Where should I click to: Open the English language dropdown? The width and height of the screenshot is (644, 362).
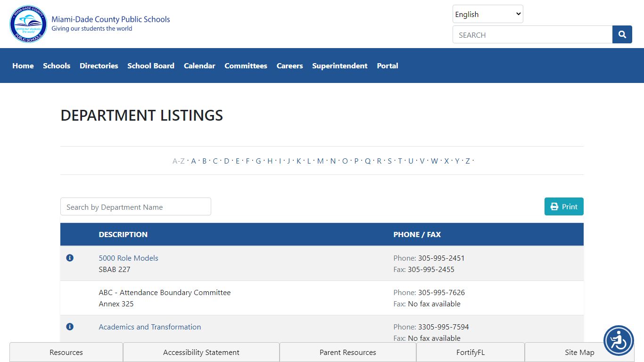point(488,14)
